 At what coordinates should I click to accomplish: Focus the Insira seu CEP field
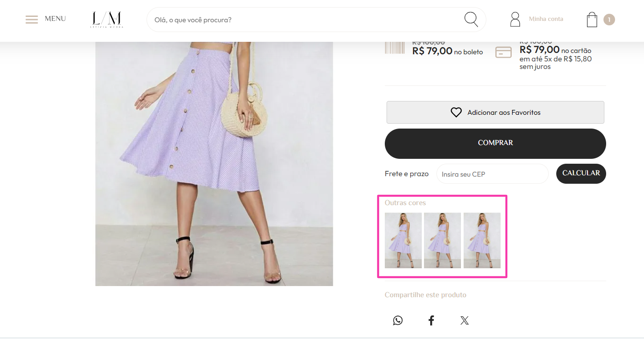[493, 174]
